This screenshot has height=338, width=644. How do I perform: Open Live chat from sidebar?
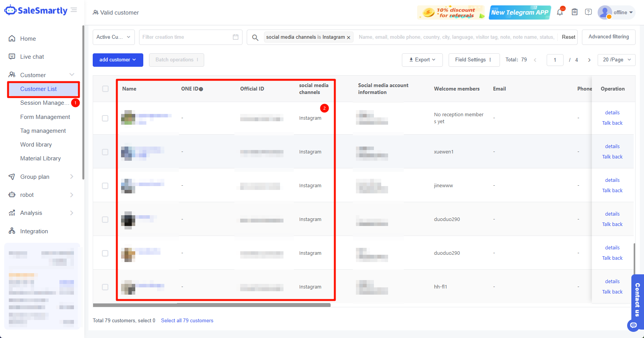pos(32,57)
